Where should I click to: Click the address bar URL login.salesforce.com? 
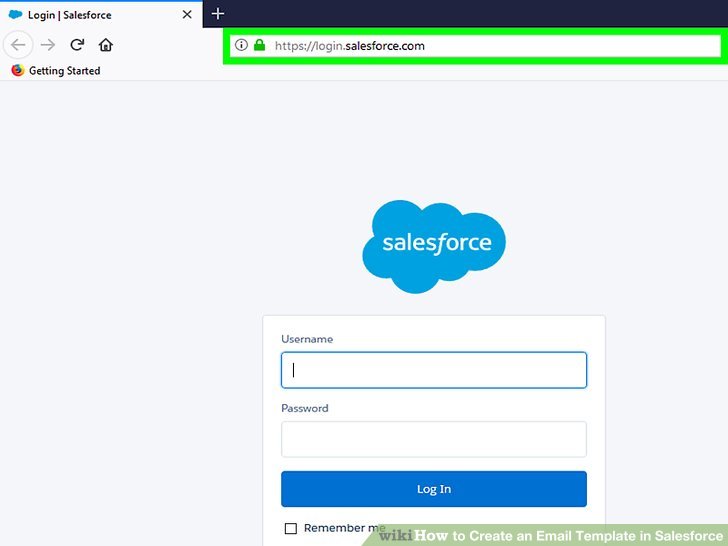350,46
